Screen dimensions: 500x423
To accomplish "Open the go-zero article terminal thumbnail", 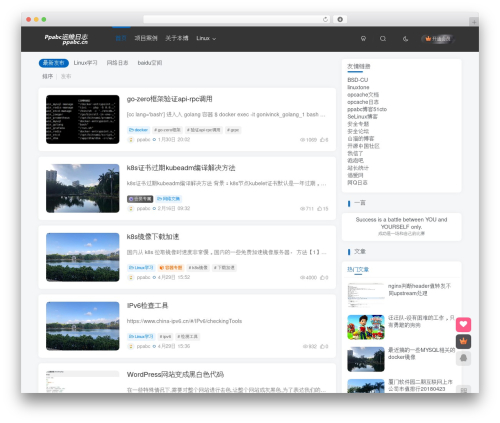I will pos(83,119).
